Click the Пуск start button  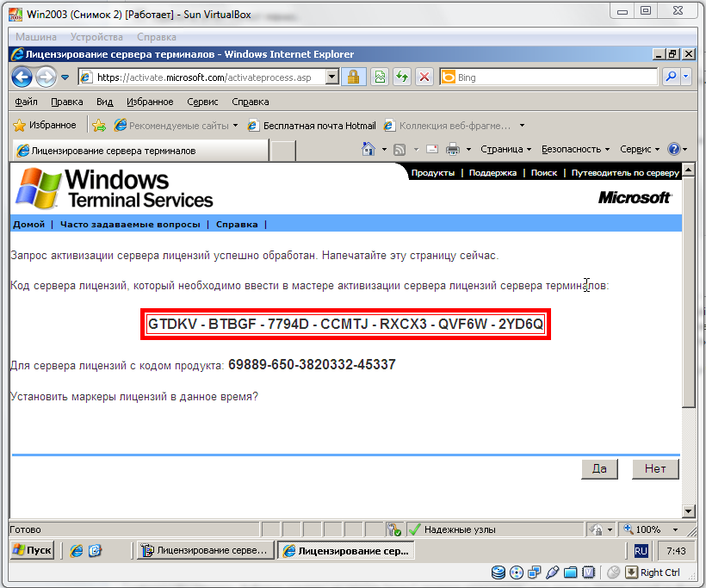pos(33,550)
